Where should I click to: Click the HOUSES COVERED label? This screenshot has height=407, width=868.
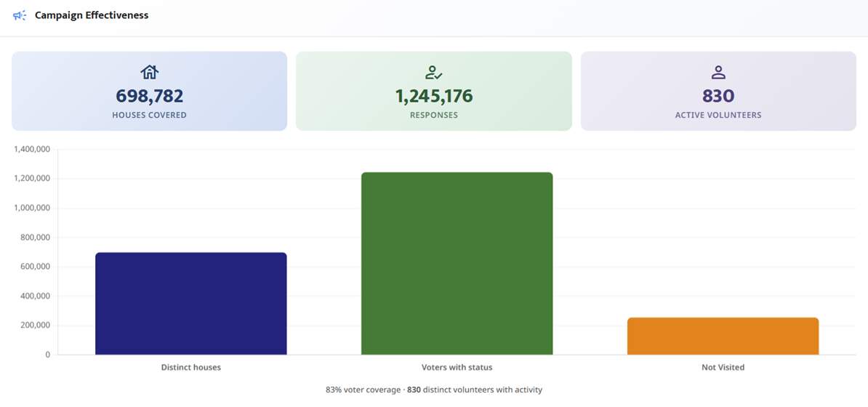tap(150, 115)
